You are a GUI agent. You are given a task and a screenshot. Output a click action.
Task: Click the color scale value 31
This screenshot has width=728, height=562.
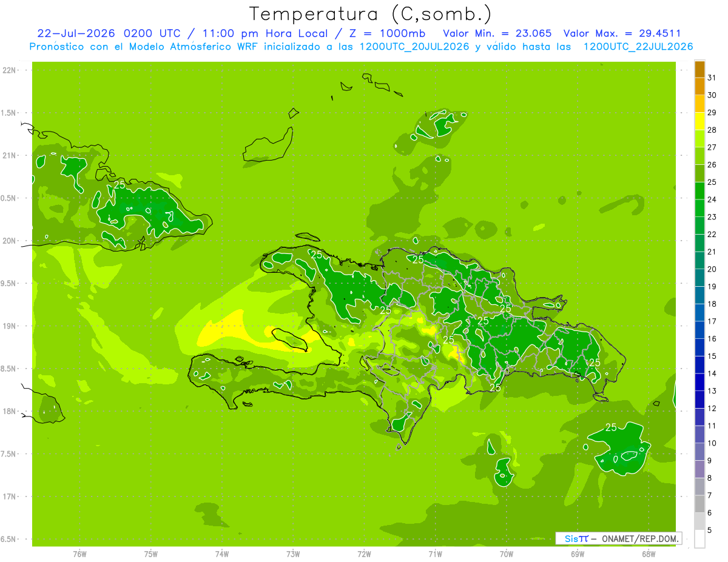point(712,78)
